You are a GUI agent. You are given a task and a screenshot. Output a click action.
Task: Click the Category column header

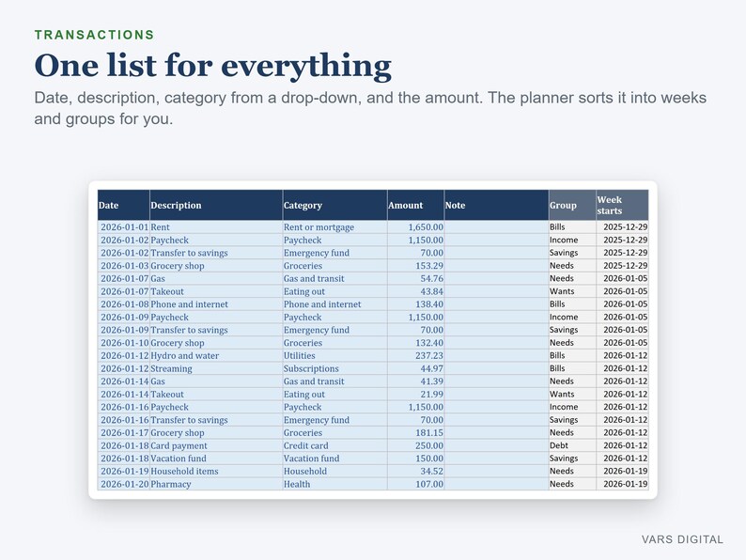coord(334,205)
